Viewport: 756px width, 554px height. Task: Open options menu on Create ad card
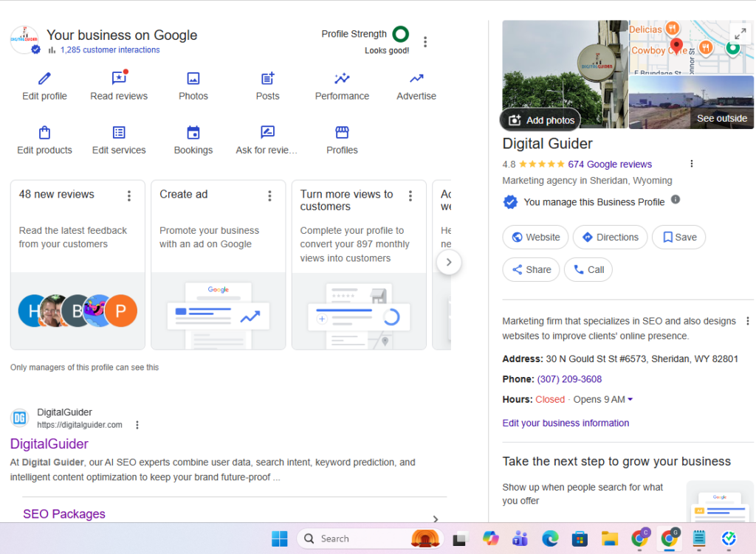pos(269,195)
